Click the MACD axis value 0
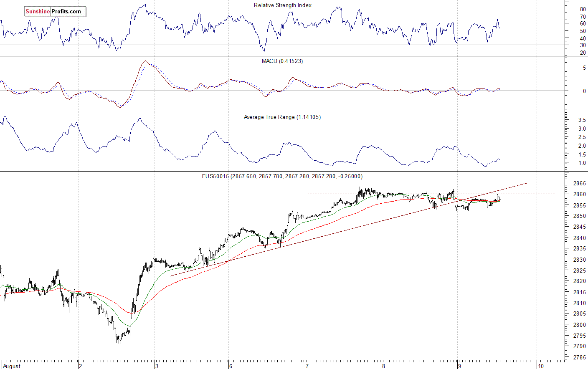588x369 pixels. click(x=584, y=91)
